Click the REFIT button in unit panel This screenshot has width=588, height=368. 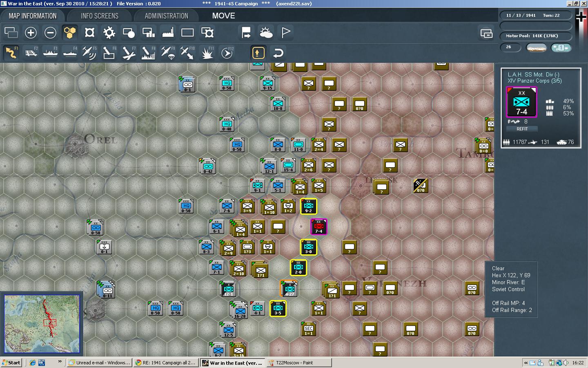[x=522, y=129]
